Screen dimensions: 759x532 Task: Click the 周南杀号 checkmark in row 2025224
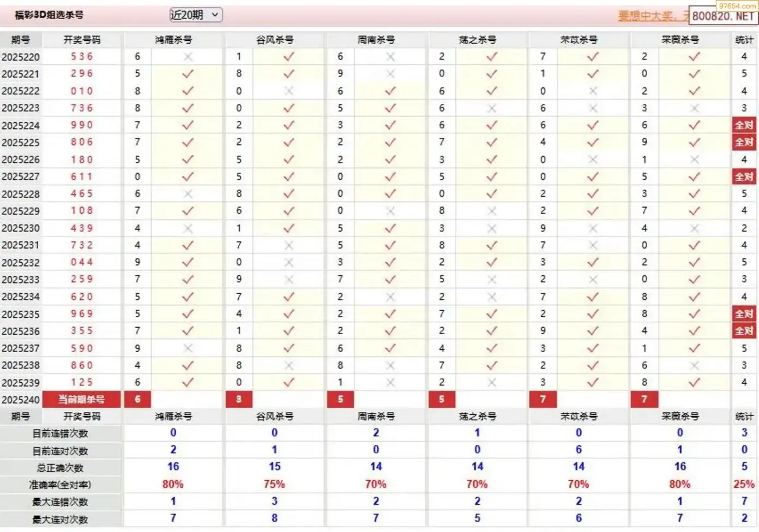coord(390,125)
